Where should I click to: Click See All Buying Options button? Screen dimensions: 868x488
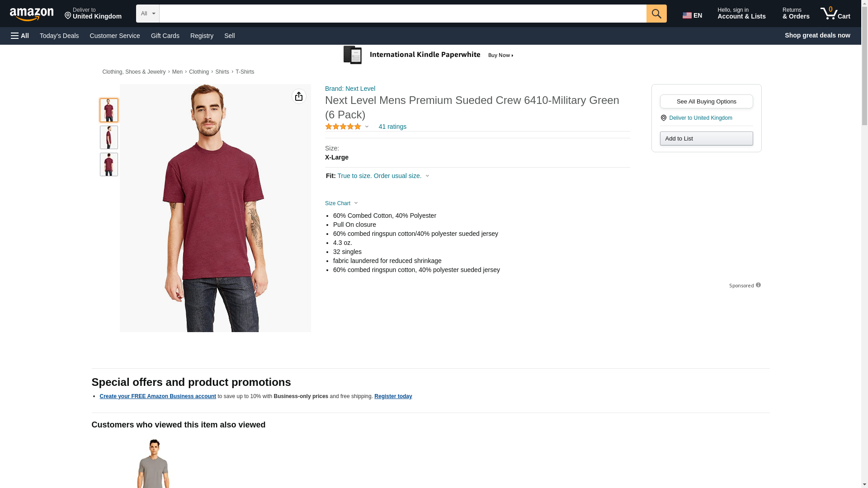point(706,101)
